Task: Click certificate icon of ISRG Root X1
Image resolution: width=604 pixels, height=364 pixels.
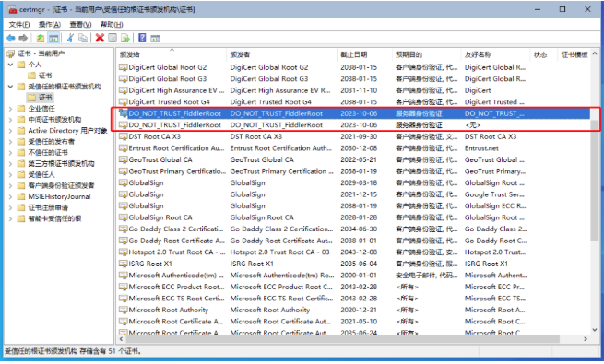Action: (124, 264)
